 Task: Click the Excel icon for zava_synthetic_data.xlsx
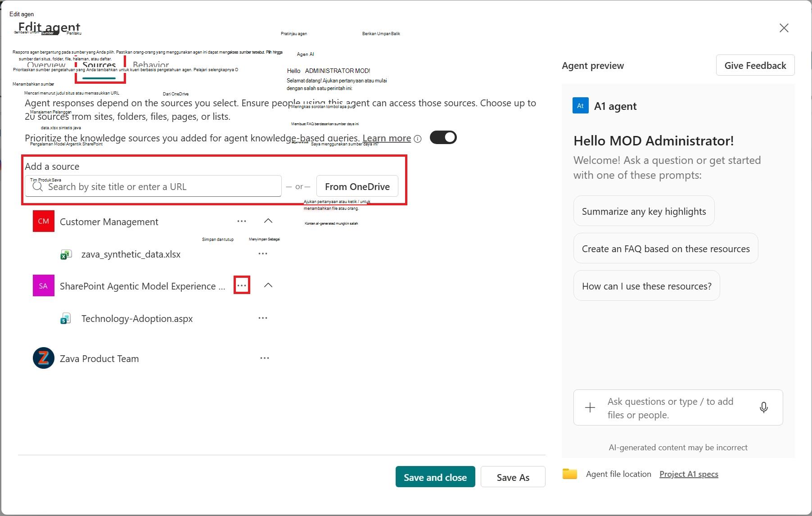66,254
